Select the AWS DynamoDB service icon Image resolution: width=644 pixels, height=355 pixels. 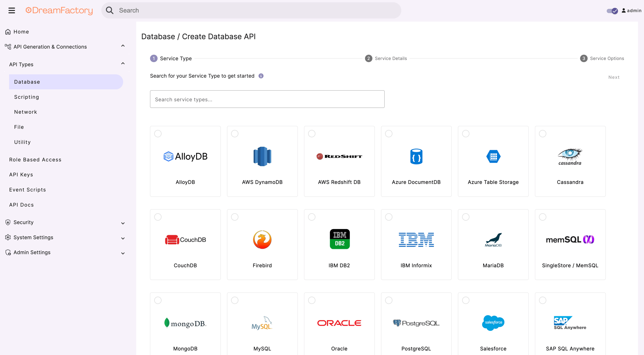tap(262, 156)
